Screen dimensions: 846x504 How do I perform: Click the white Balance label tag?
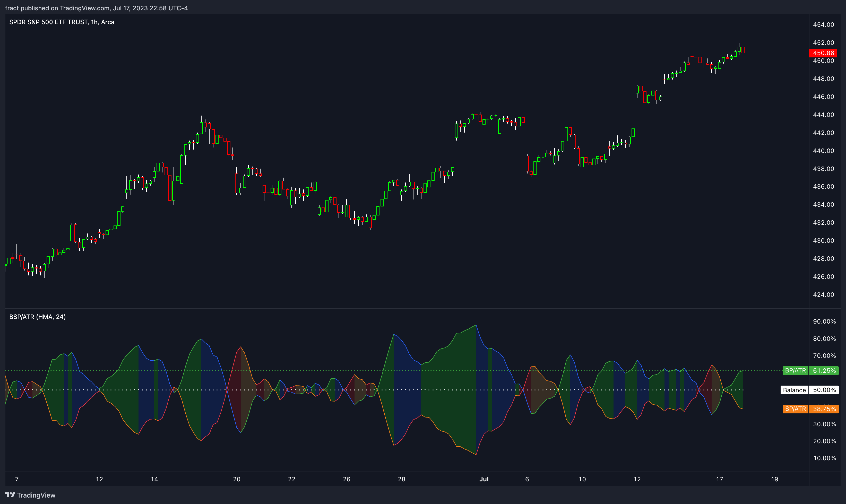click(x=794, y=390)
